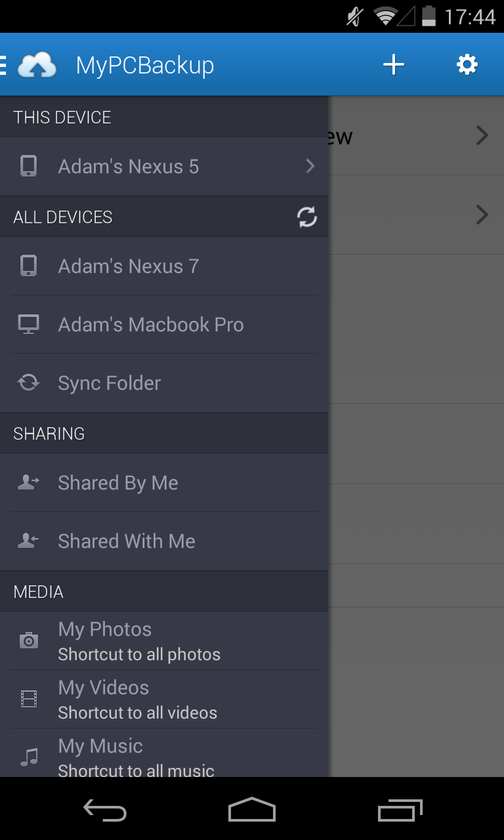Screen dimensions: 504x840
Task: Refresh All Devices with the sync icon
Action: [x=306, y=217]
